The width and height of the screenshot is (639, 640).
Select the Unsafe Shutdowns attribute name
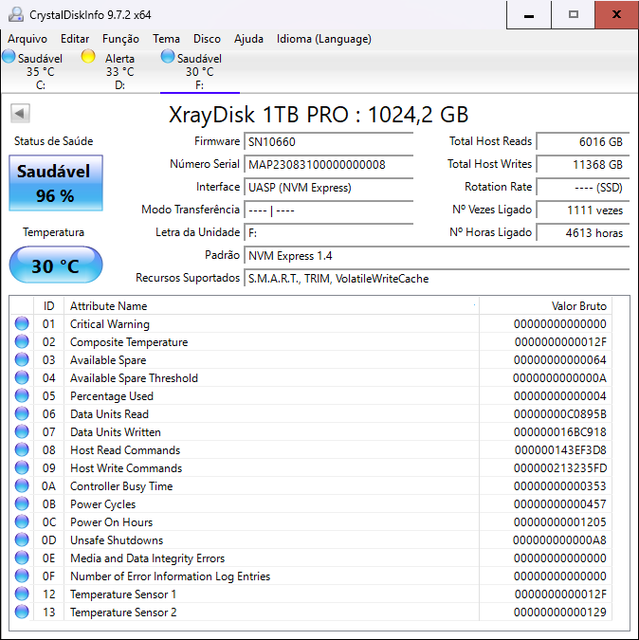tap(116, 540)
